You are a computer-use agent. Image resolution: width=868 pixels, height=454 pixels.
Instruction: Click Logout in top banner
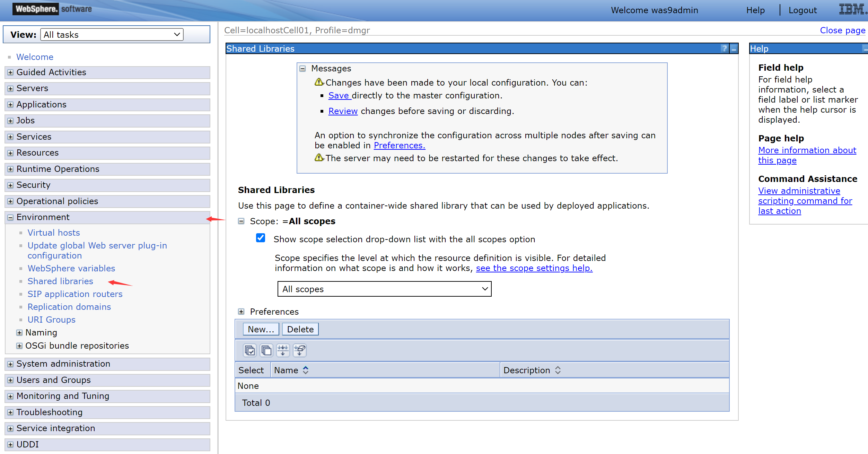803,10
